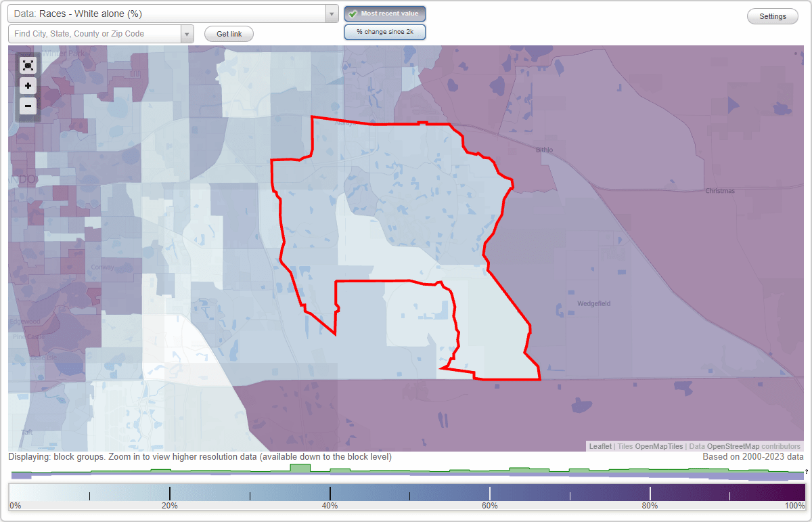The height and width of the screenshot is (522, 812).
Task: Zoom in using the plus icon
Action: [28, 85]
